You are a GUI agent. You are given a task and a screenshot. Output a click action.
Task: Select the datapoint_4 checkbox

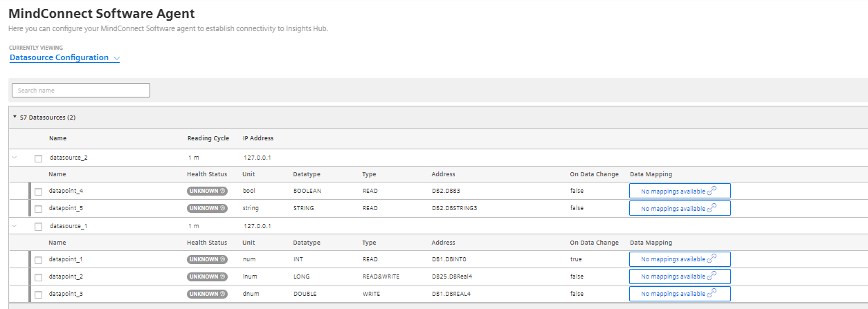coord(39,191)
